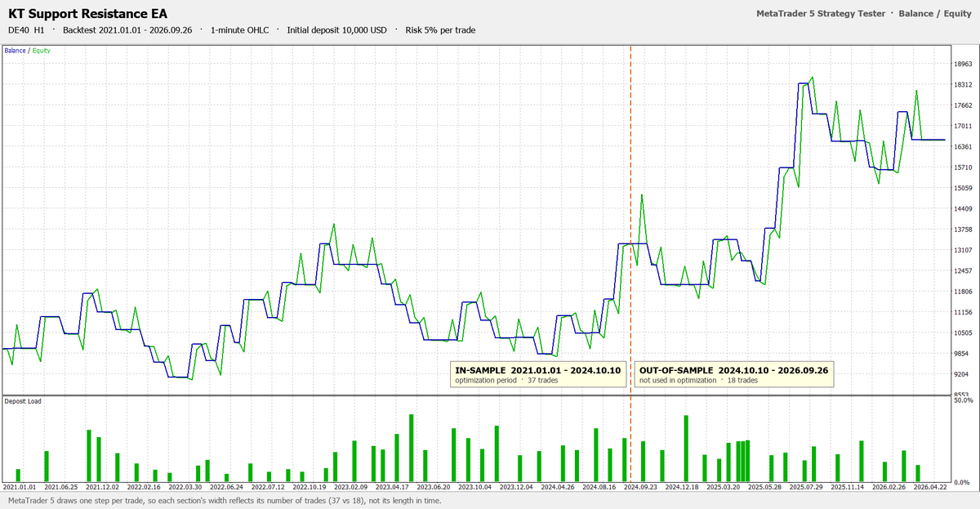Click the x-axis date label 2023.06.20
Viewport: 980px width, 509px height.
pos(433,487)
